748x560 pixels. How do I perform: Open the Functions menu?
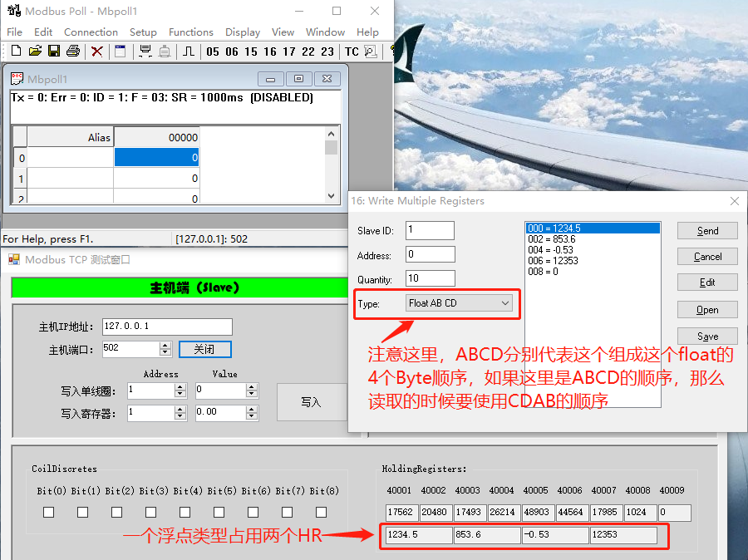(x=191, y=32)
